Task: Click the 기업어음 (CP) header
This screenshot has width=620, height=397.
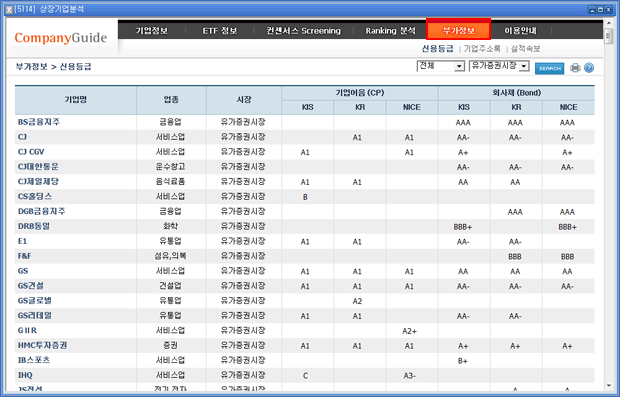Action: point(359,93)
